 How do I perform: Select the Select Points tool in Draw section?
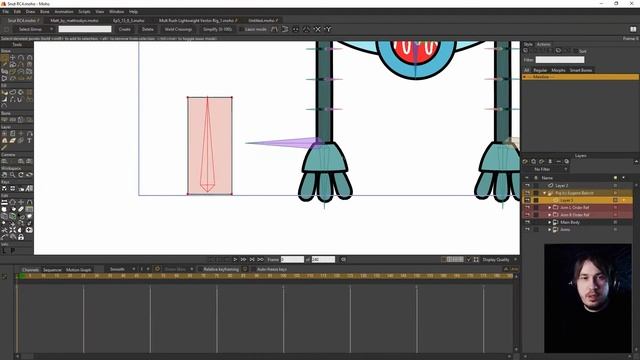pos(4,58)
